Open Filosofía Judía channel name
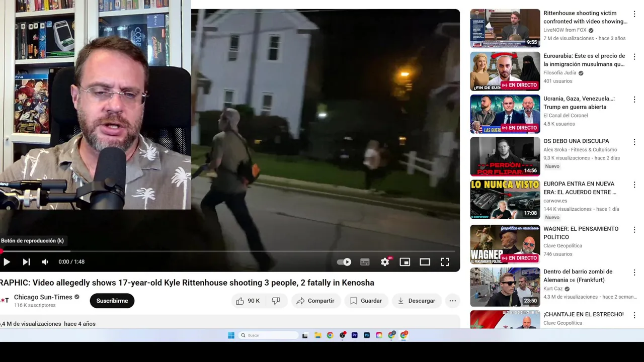644x362 pixels. [x=559, y=73]
